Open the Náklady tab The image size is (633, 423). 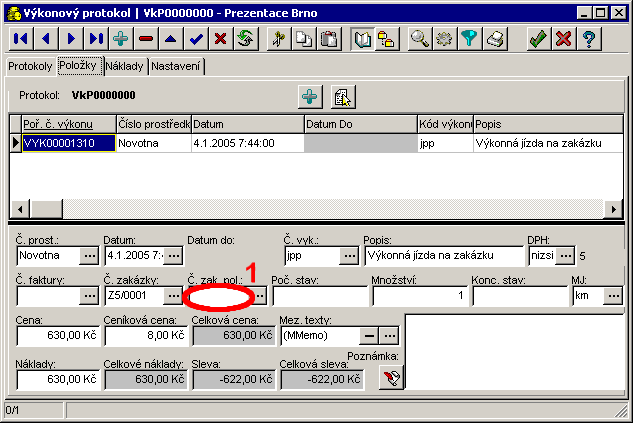125,66
